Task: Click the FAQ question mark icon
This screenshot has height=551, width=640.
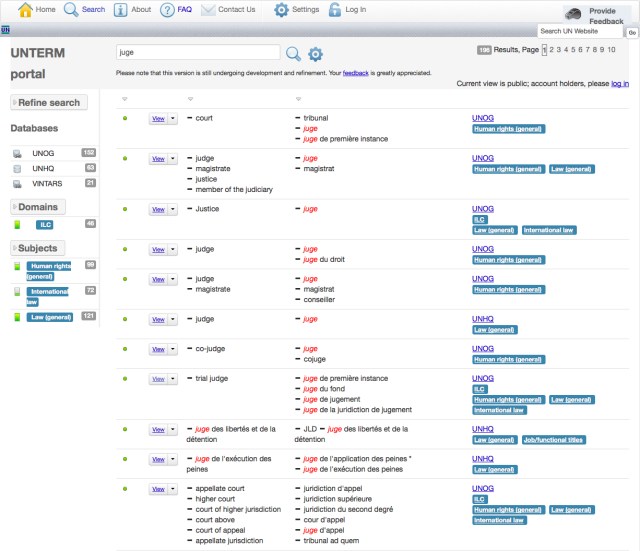Action: pyautogui.click(x=167, y=10)
